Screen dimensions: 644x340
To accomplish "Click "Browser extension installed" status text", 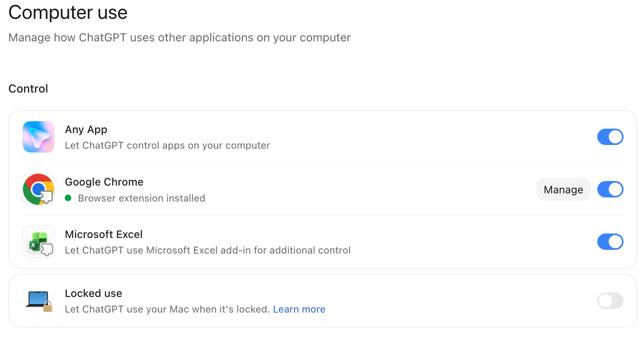I will click(x=141, y=198).
